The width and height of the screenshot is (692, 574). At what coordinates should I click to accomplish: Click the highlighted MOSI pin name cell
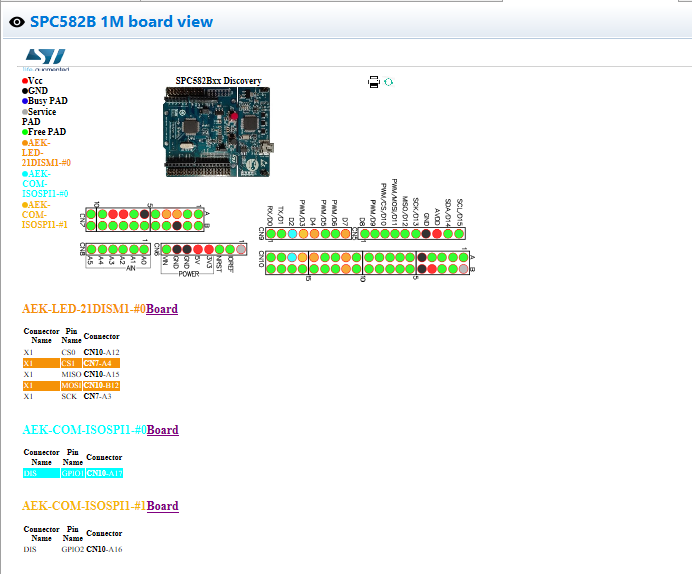[x=71, y=385]
